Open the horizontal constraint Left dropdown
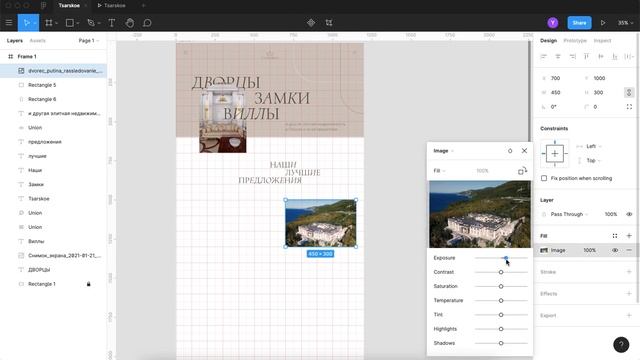This screenshot has height=360, width=640. 593,146
